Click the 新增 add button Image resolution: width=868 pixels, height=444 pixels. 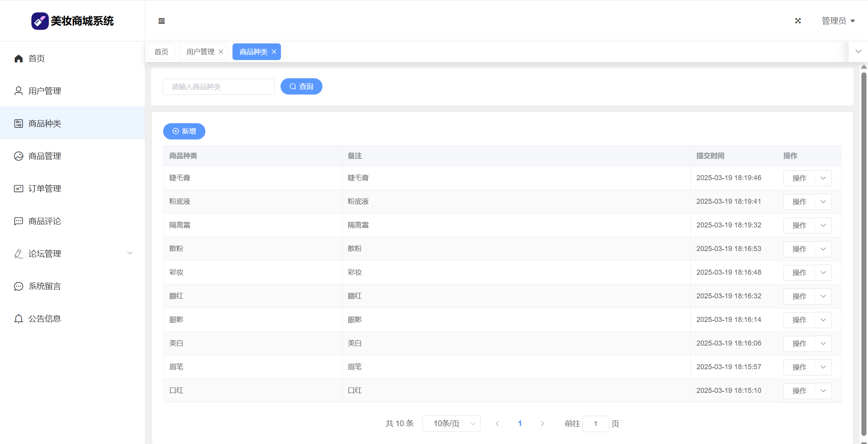pyautogui.click(x=184, y=131)
